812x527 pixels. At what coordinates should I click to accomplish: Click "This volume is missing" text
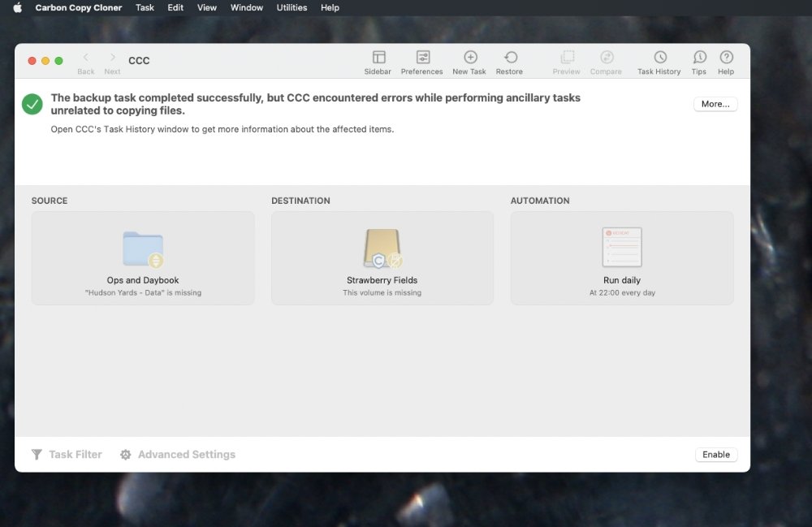click(x=382, y=293)
